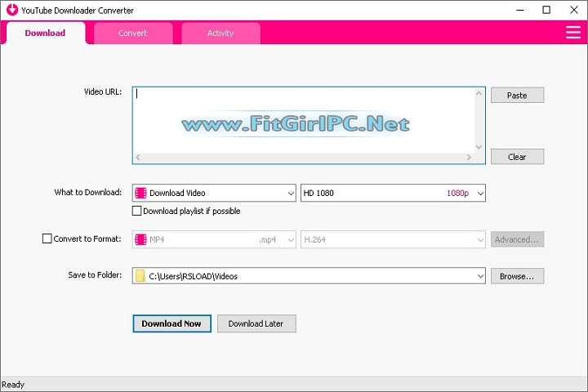Click the film icon beside MP4 format
588x392 pixels.
pos(140,239)
